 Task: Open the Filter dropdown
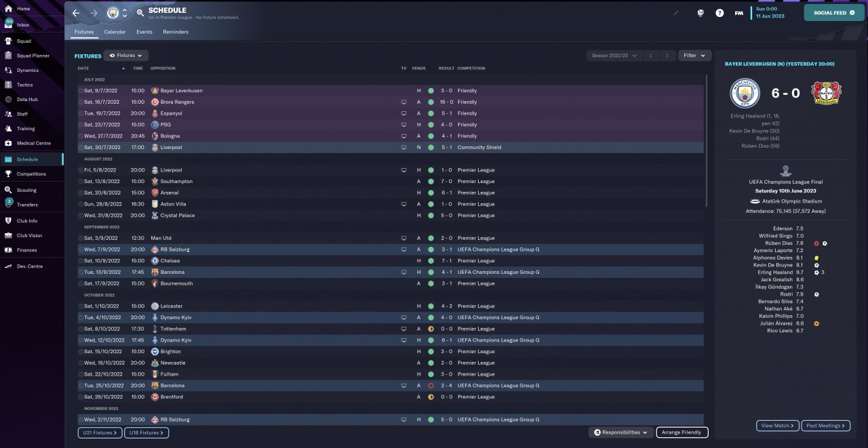click(694, 56)
